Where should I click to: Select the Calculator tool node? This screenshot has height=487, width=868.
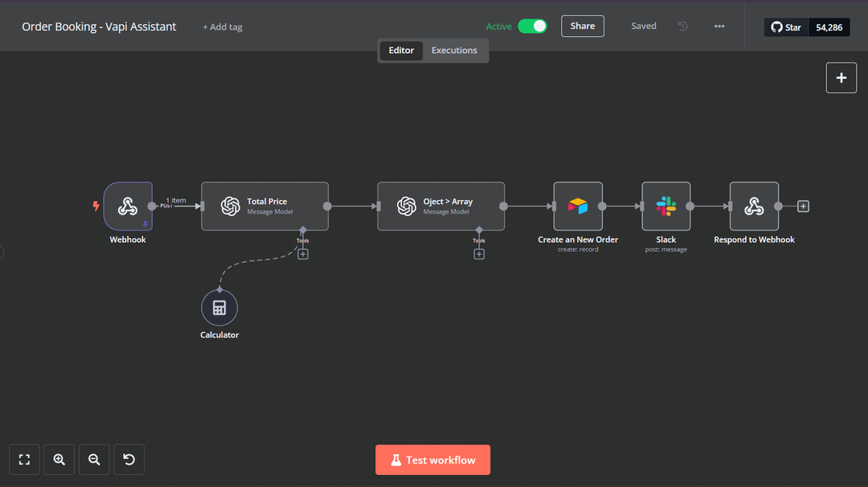click(219, 307)
